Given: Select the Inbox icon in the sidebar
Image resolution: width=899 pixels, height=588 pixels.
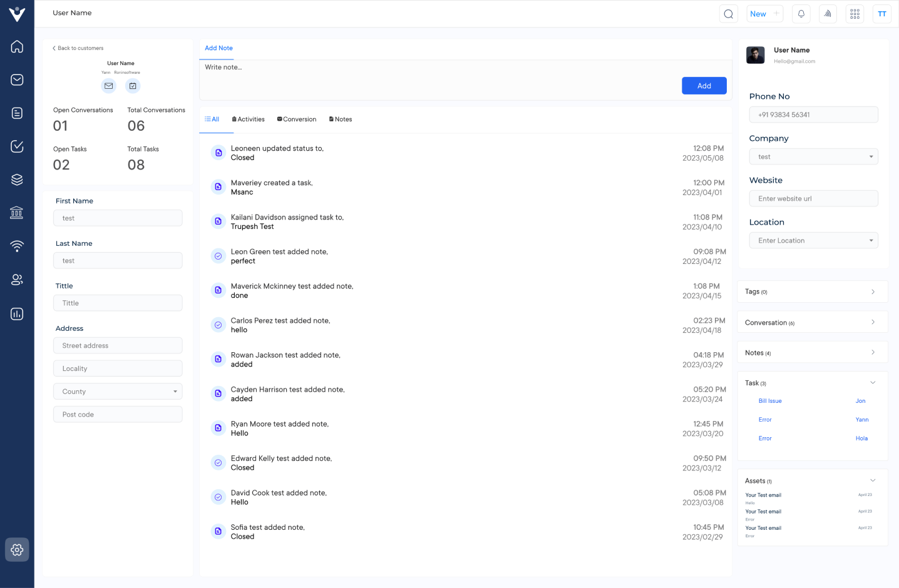Looking at the screenshot, I should (x=16, y=79).
